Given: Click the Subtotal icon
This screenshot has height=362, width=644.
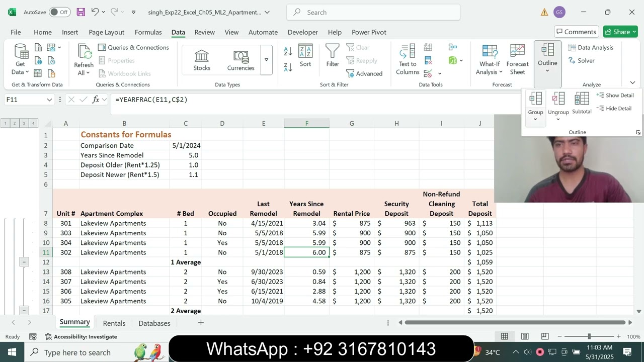Looking at the screenshot, I should (582, 102).
